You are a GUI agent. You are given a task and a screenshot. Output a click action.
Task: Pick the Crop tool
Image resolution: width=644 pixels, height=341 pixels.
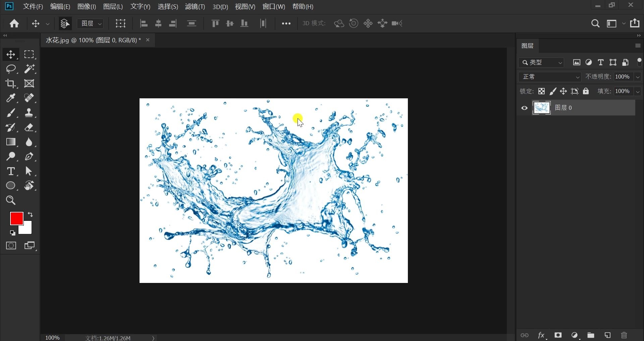[11, 84]
